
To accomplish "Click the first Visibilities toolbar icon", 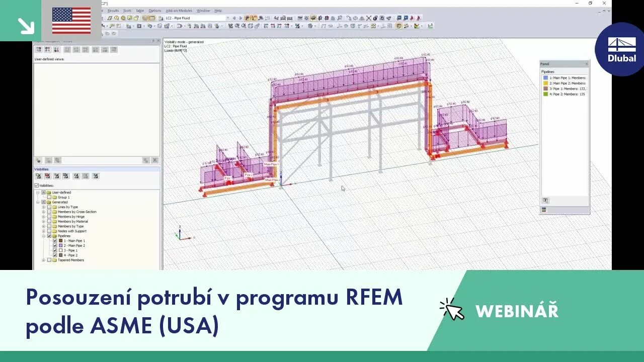I will click(x=38, y=176).
